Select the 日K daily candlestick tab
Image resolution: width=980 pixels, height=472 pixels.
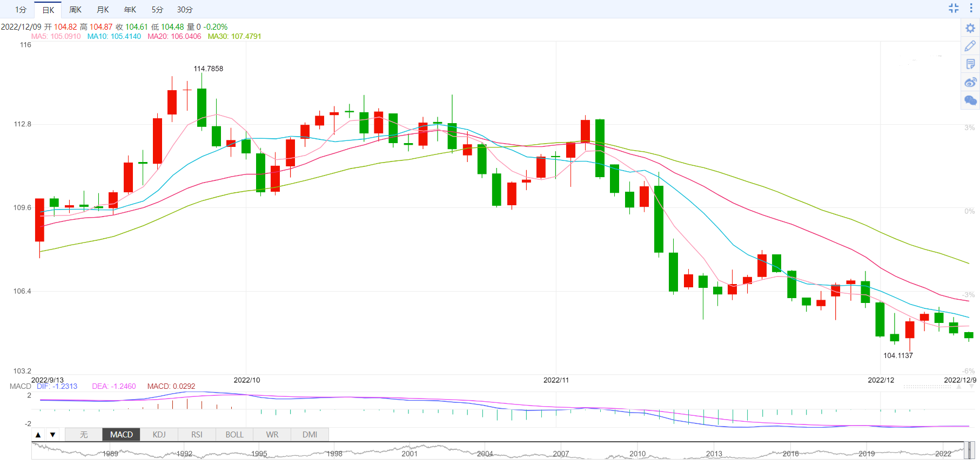(x=48, y=10)
